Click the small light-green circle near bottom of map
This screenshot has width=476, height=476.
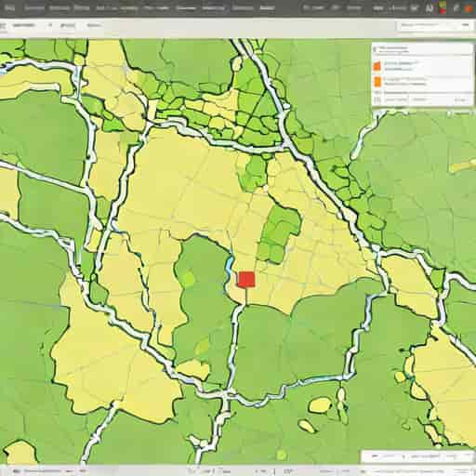point(282,455)
